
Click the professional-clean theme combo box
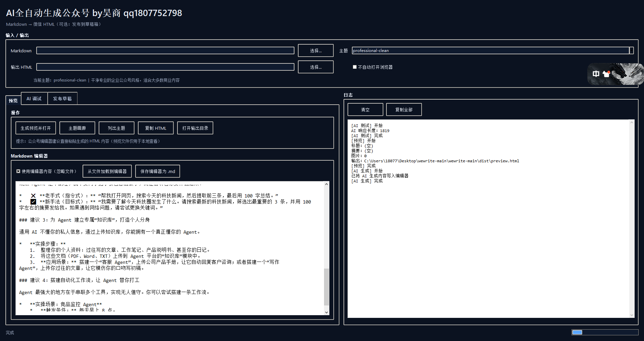click(490, 51)
